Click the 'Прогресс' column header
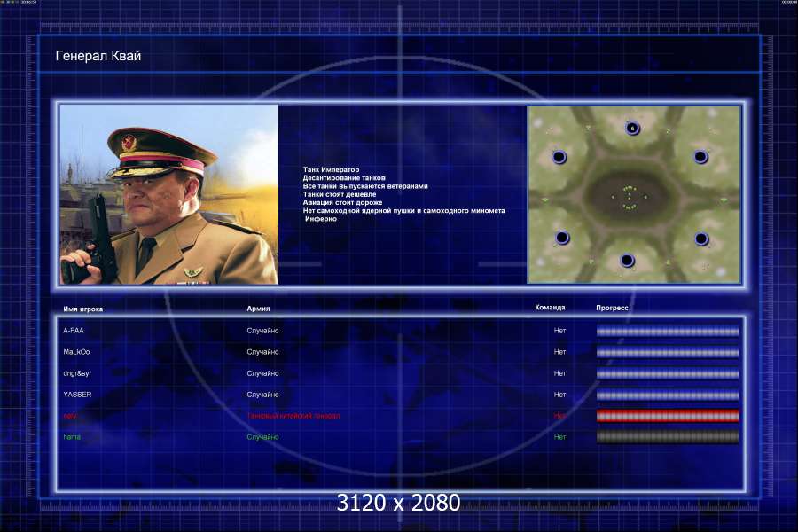Screen dimensions: 798x532 pos(612,308)
